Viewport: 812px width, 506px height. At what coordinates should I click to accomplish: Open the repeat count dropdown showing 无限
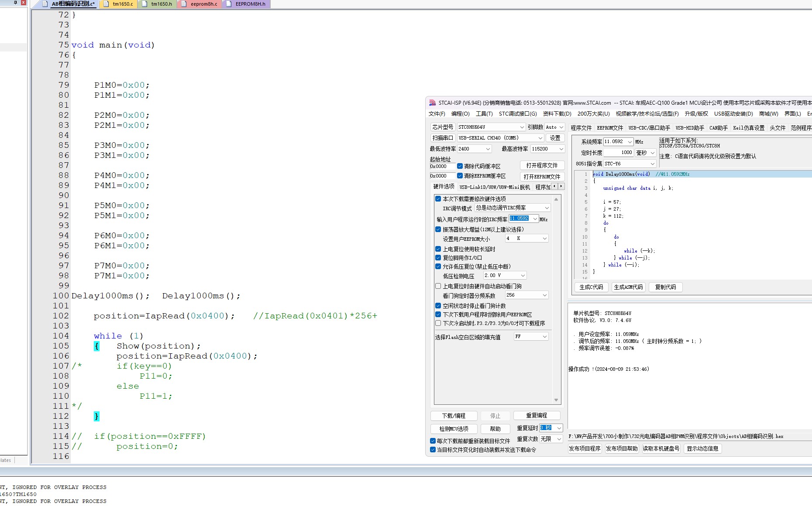551,439
